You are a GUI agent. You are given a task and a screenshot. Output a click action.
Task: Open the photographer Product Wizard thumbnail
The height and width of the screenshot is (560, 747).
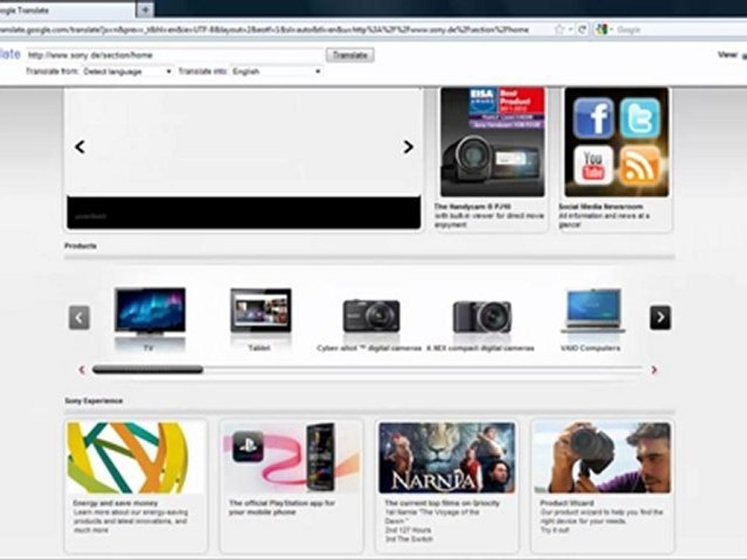coord(603,458)
